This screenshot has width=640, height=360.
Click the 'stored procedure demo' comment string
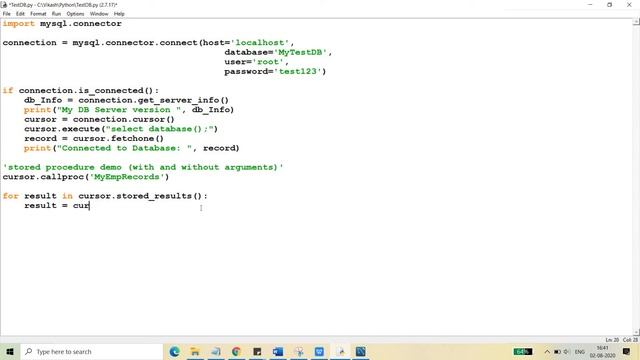pos(143,167)
